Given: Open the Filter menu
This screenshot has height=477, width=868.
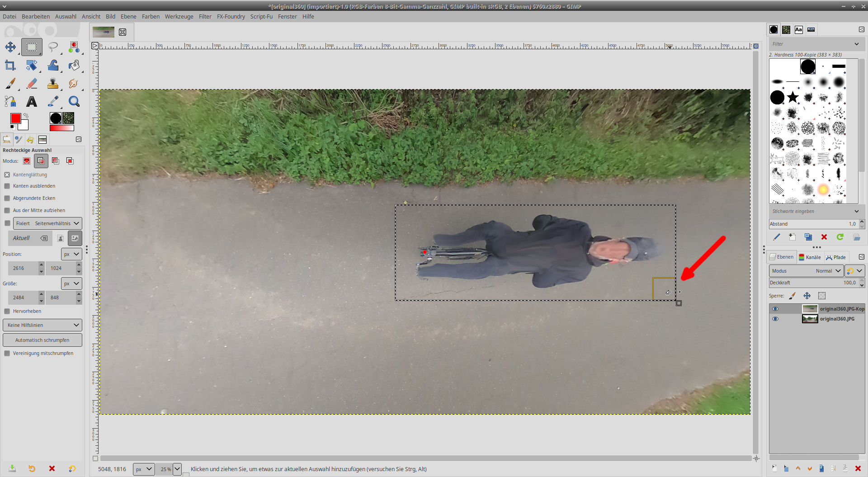Looking at the screenshot, I should [x=205, y=16].
